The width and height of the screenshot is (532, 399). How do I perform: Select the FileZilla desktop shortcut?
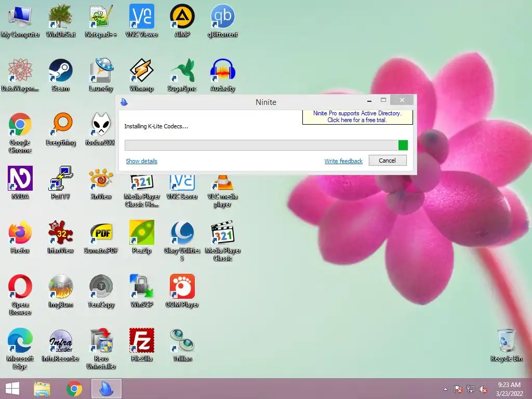141,345
